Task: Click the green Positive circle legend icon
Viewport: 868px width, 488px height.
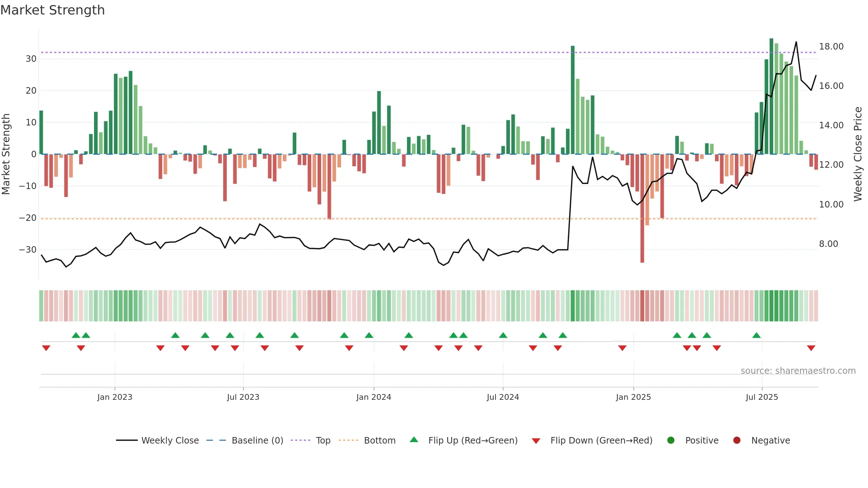Action: pos(671,440)
